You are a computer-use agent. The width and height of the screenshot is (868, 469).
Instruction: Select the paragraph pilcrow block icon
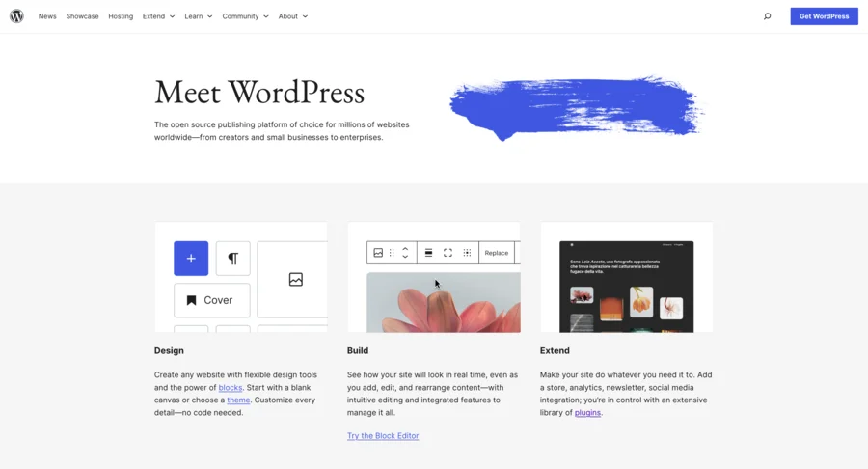pos(233,258)
